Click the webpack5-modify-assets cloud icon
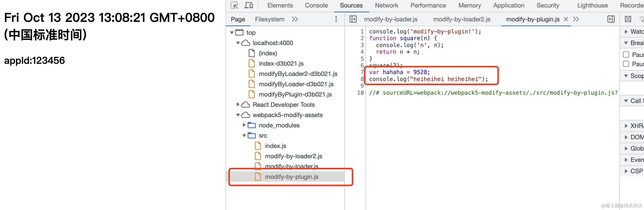The height and width of the screenshot is (210, 644). click(246, 115)
